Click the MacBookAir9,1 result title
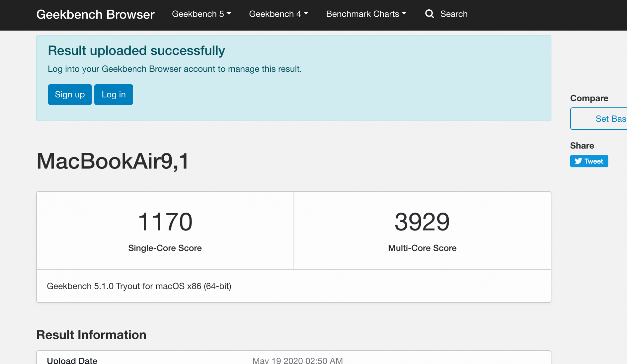The height and width of the screenshot is (364, 627). point(113,161)
